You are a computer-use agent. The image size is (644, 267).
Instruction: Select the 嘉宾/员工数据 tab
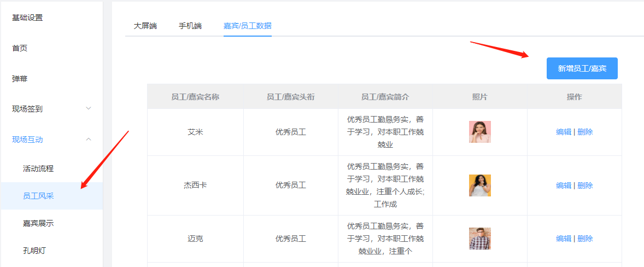(247, 26)
